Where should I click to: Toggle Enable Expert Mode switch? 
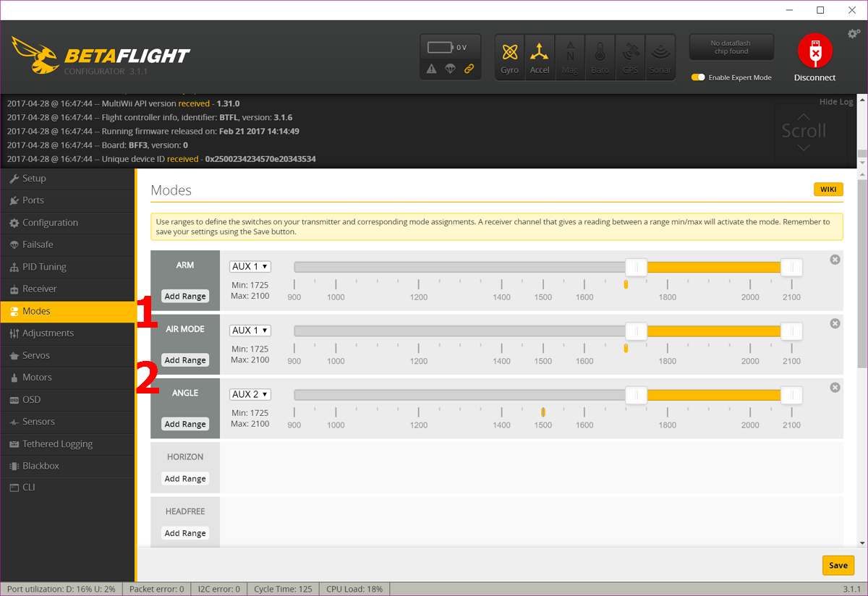(698, 77)
